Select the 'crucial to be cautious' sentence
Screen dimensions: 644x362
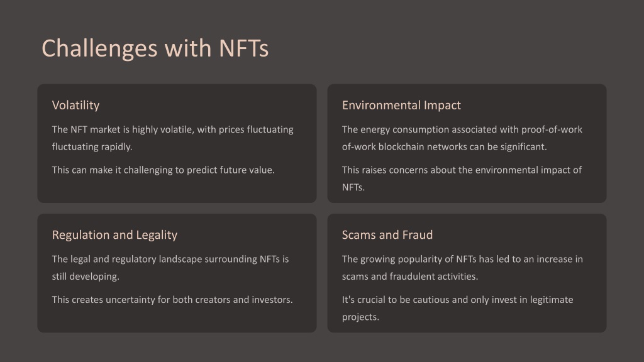click(x=458, y=308)
